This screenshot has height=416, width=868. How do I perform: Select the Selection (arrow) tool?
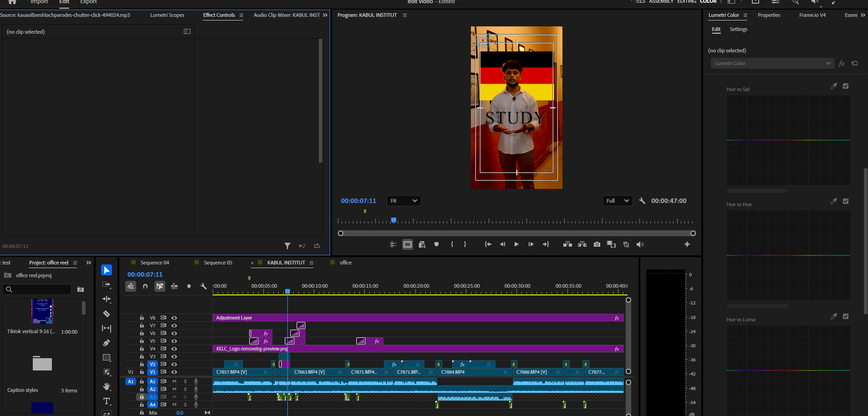click(x=107, y=270)
